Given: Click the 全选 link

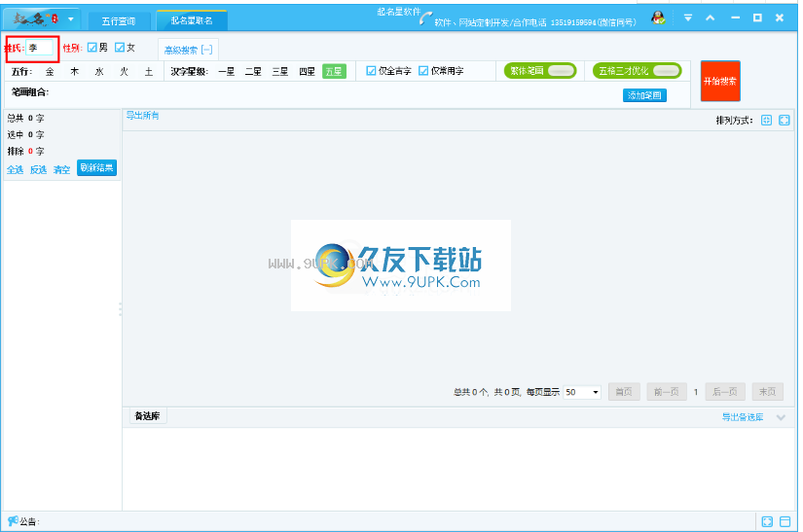Looking at the screenshot, I should pos(15,170).
